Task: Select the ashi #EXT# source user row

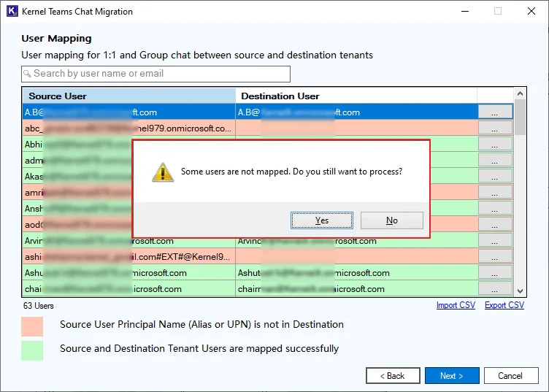Action: (x=128, y=256)
